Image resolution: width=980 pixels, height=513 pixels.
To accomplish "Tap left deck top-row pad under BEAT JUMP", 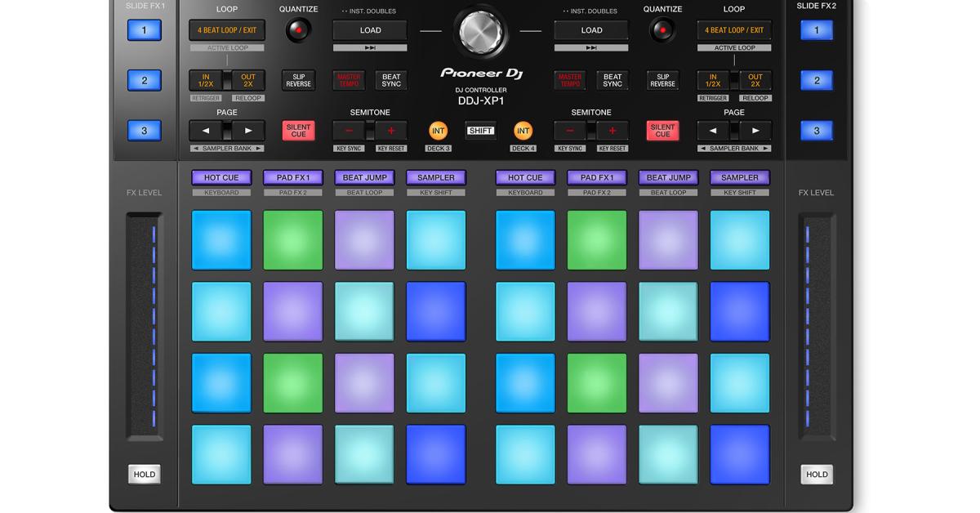I will pos(364,240).
